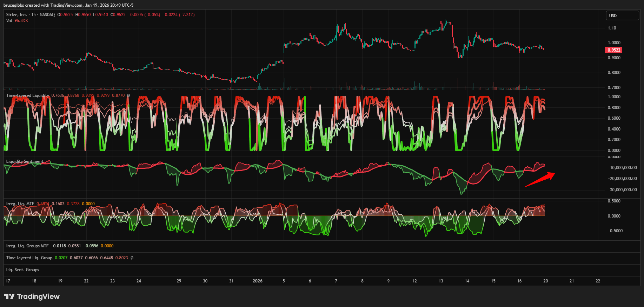Expand the collapsed Irreg. Liq. Groups MTF pane
This screenshot has width=644, height=307.
(x=27, y=246)
